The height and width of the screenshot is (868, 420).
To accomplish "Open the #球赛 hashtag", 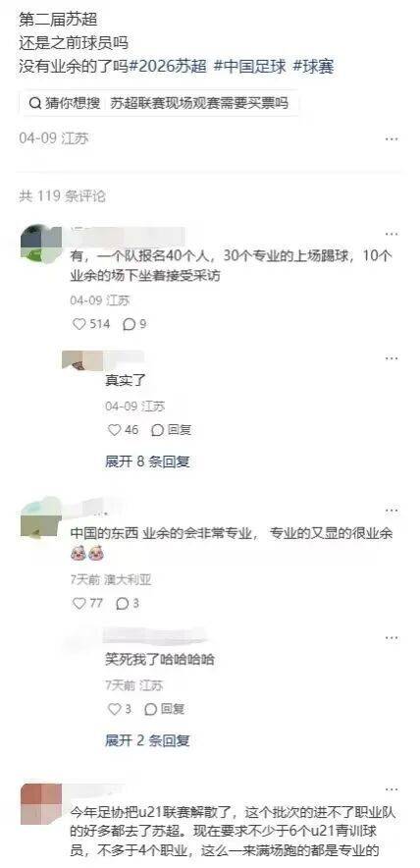I will coord(313,67).
